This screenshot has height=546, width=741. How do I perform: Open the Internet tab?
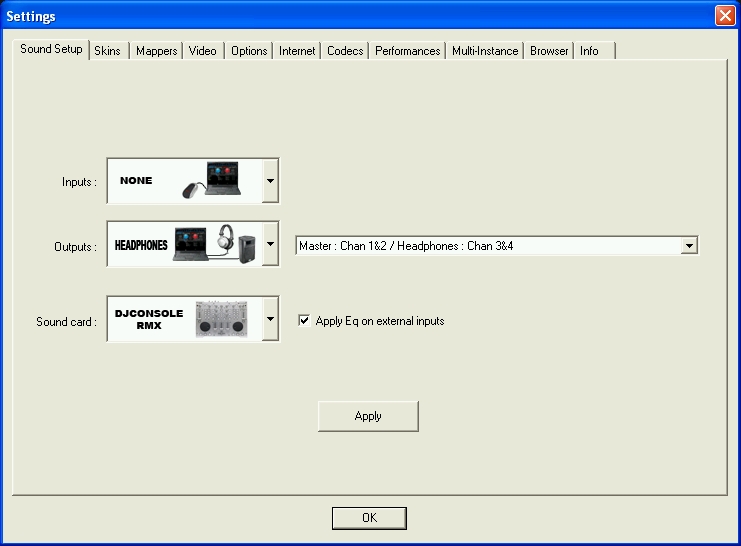click(297, 51)
